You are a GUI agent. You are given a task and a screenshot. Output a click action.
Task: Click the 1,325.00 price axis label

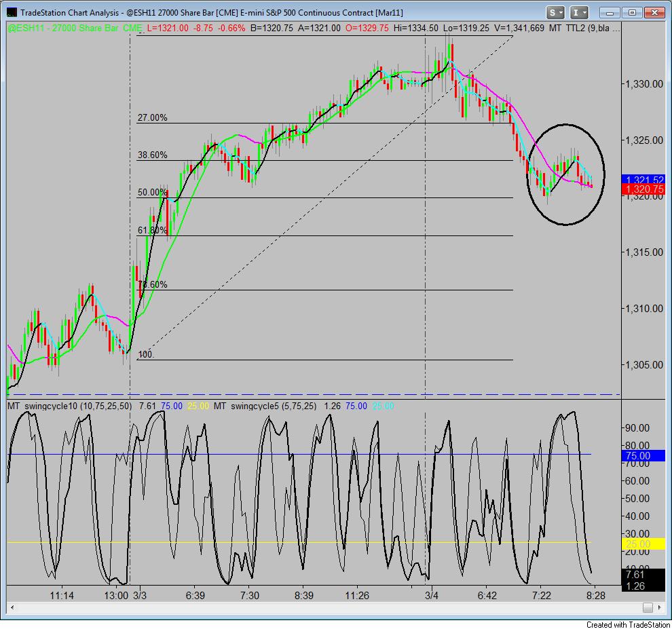[645, 140]
